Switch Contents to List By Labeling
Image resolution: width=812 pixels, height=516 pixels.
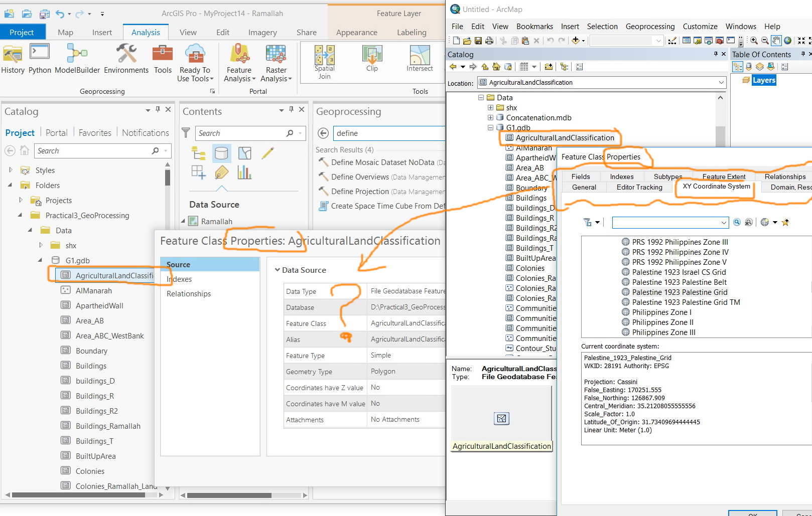tap(221, 173)
